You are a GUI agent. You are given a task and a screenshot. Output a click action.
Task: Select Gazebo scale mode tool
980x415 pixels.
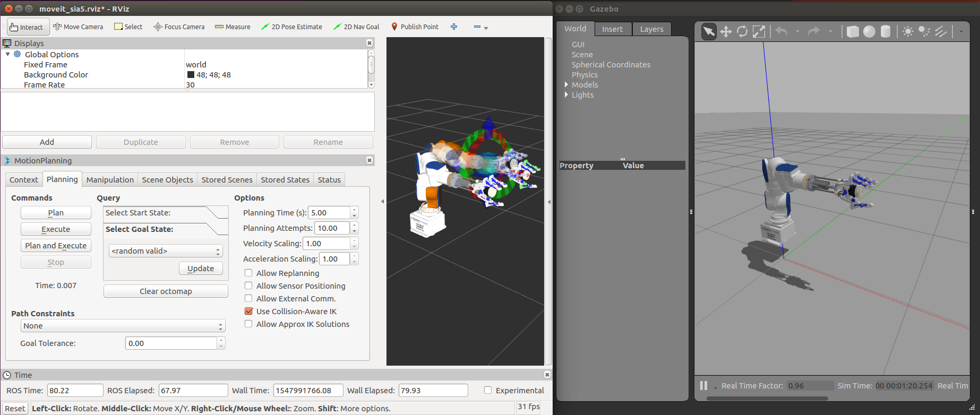click(x=759, y=31)
